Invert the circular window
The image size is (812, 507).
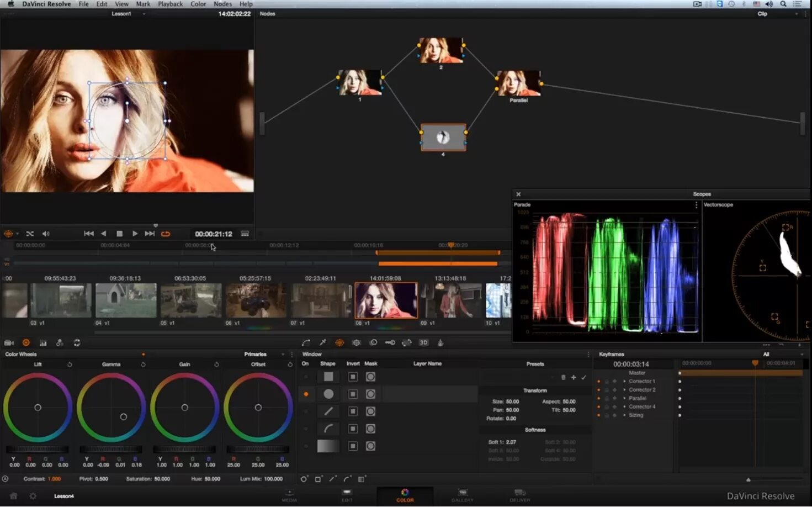click(353, 394)
